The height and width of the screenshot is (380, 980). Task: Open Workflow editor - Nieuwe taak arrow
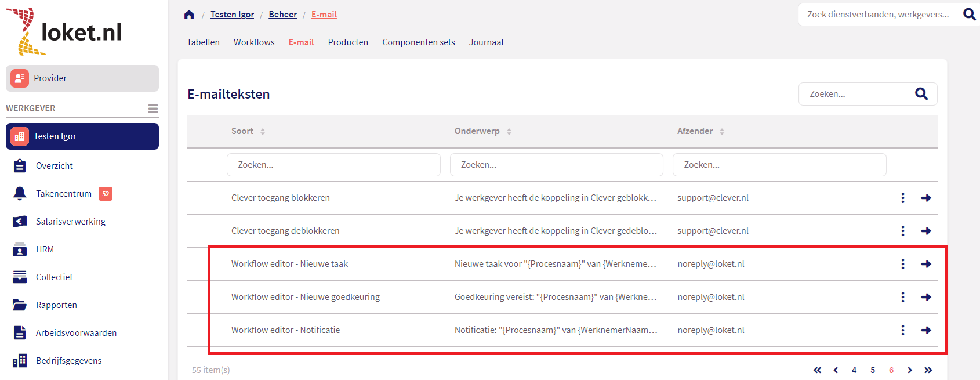(x=926, y=264)
